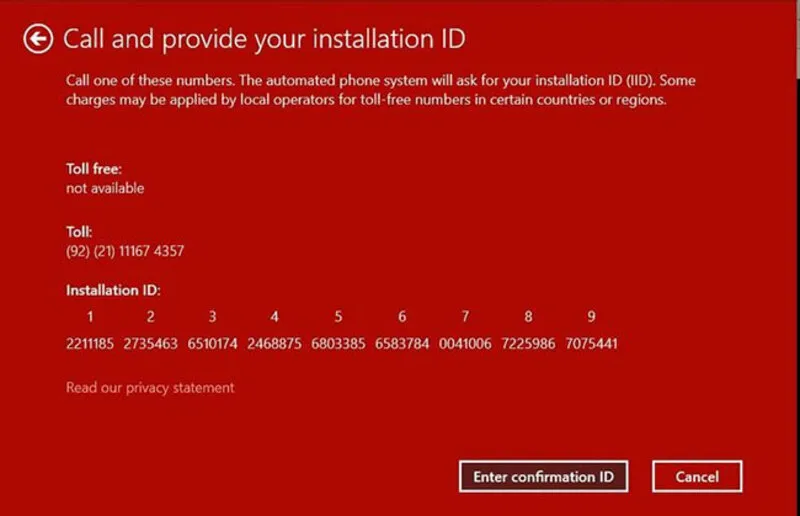
Task: Click the Enter confirmation ID button
Action: [x=543, y=477]
